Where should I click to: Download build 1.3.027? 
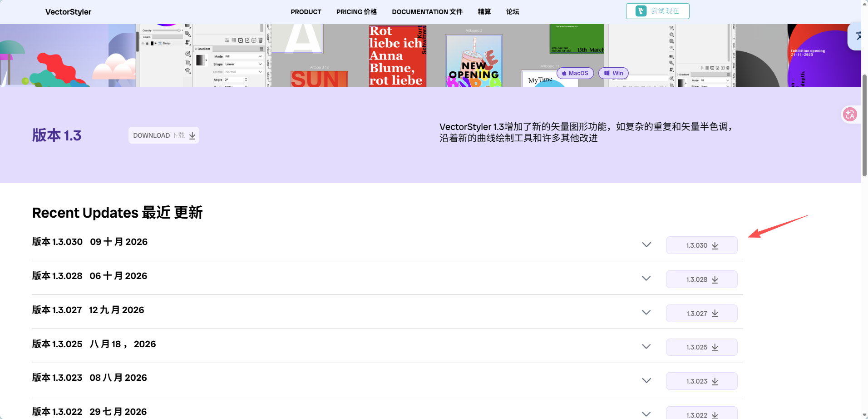pyautogui.click(x=701, y=314)
